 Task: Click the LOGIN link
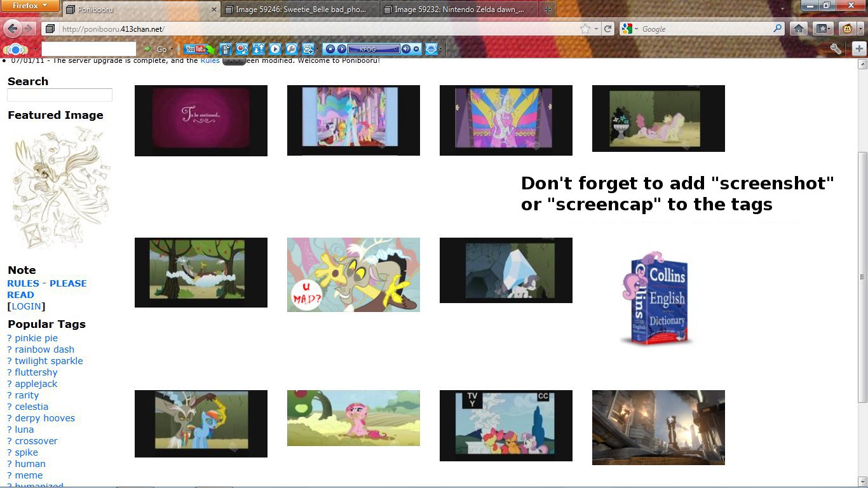pos(27,306)
